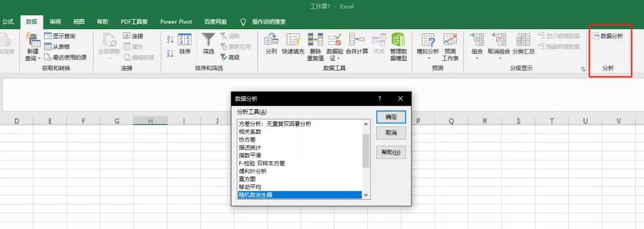
Task: Click 分列 (Text to Columns)
Action: pyautogui.click(x=271, y=44)
